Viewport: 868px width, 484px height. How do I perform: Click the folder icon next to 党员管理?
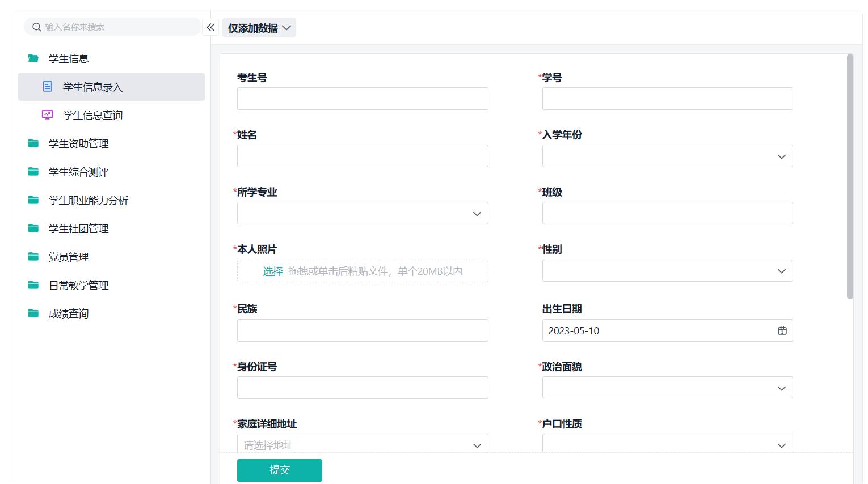tap(33, 256)
